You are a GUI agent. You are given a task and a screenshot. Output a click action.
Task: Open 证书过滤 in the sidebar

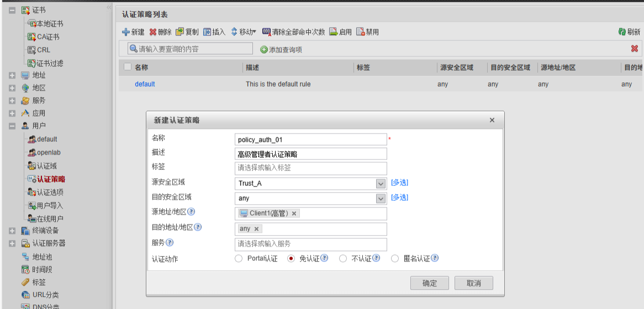pyautogui.click(x=50, y=63)
